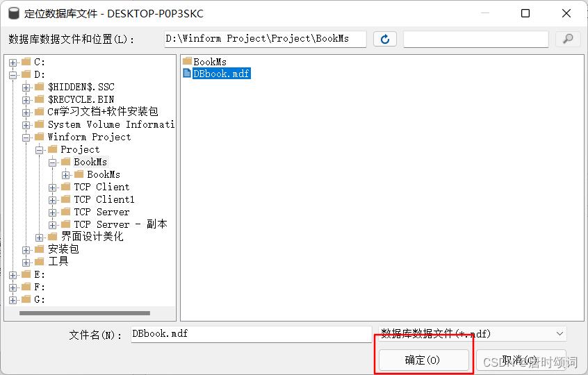Click BookMs folder icon in file list

187,61
